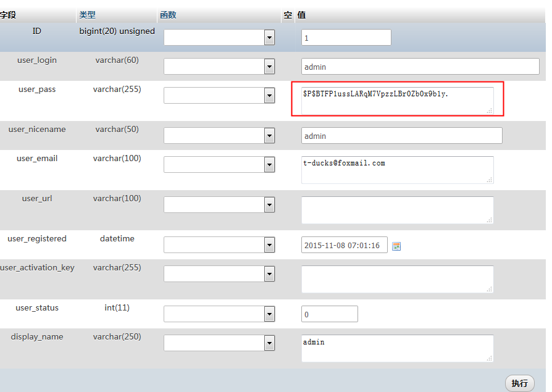Click the user_email textarea with t-ducks address

pyautogui.click(x=397, y=170)
